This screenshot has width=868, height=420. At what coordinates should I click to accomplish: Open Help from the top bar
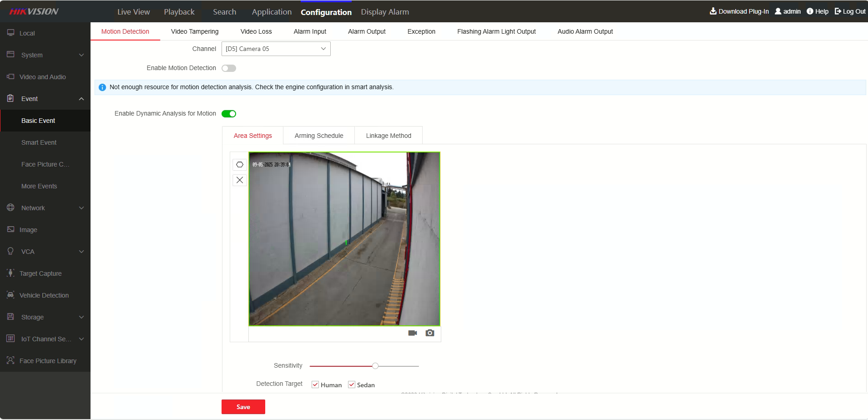[818, 11]
